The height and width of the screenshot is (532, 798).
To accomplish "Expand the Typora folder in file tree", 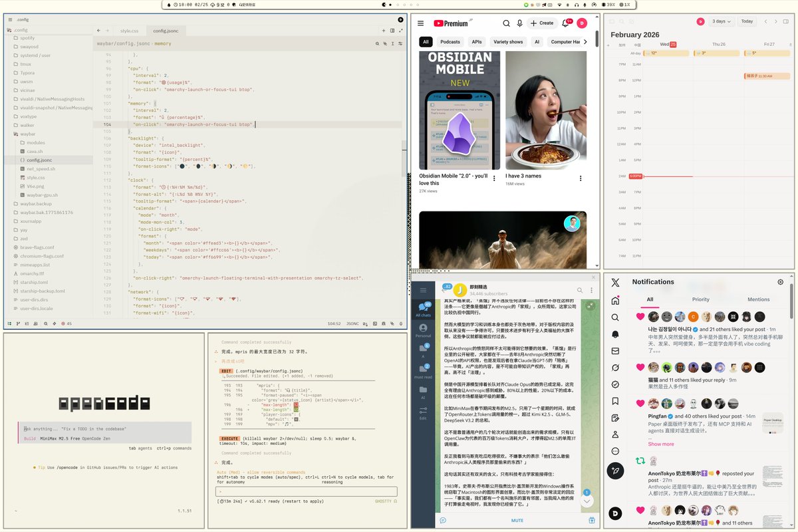I will [27, 72].
